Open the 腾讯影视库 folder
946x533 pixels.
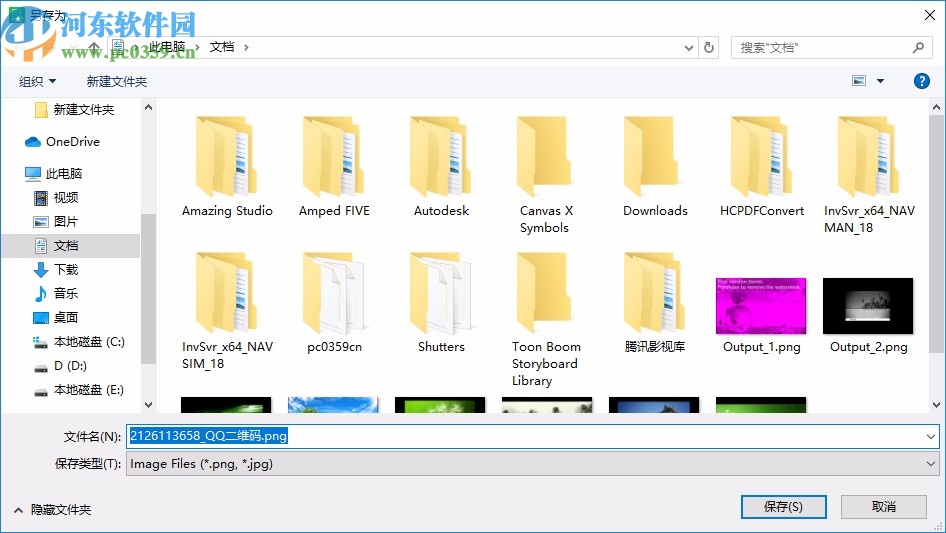coord(655,302)
